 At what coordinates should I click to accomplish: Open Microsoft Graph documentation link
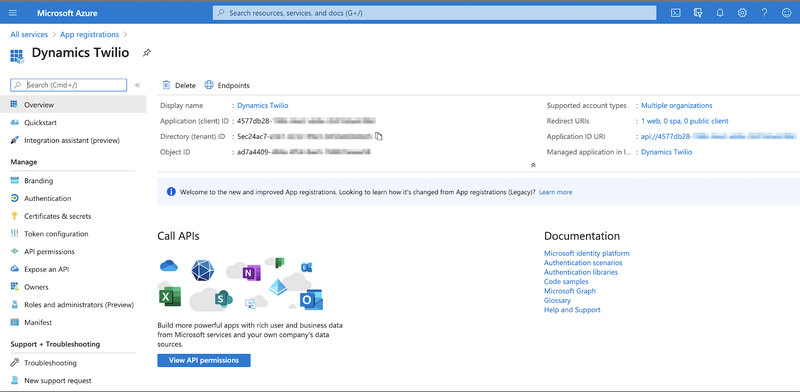(x=570, y=291)
